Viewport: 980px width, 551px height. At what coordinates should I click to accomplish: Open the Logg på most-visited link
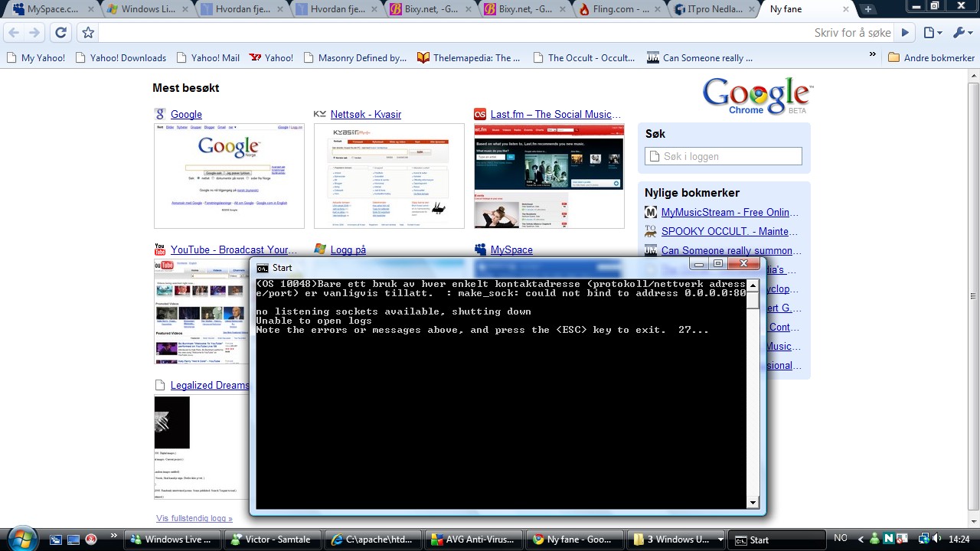coord(348,249)
